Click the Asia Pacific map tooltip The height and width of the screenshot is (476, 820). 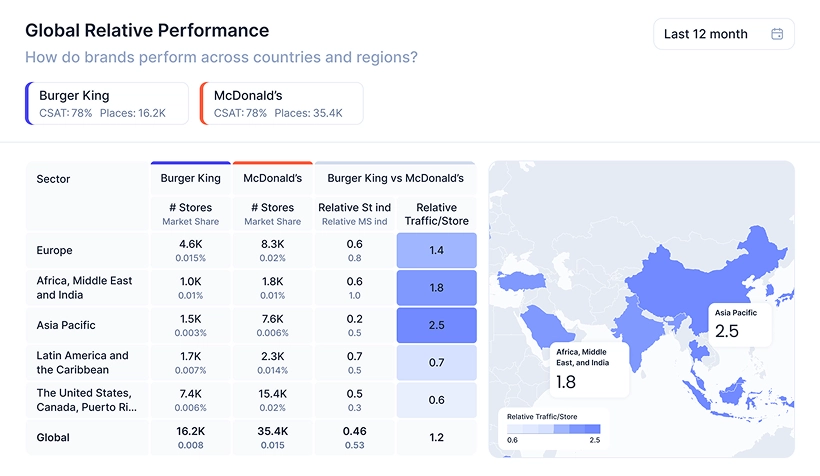(x=740, y=323)
